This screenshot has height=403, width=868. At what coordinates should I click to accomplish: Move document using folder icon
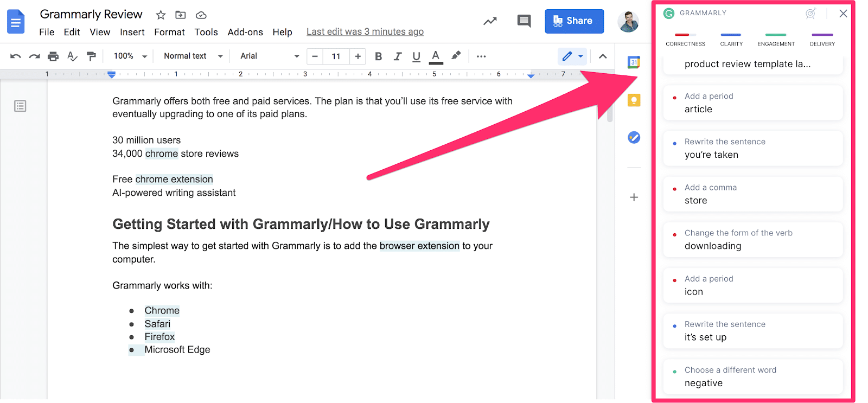coord(181,15)
